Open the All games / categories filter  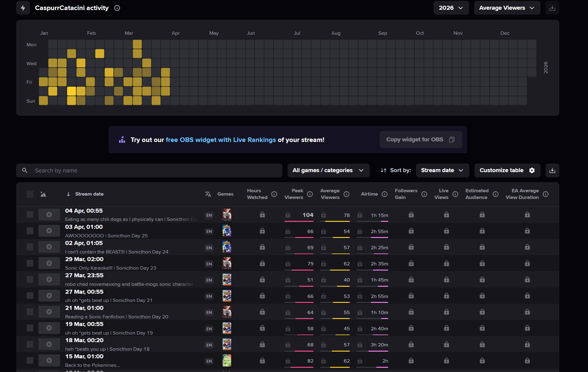click(x=328, y=170)
